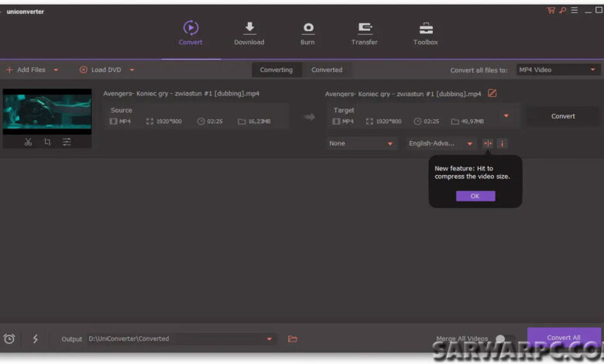
Task: Open the MP4 Video output format dropdown
Action: coord(558,70)
